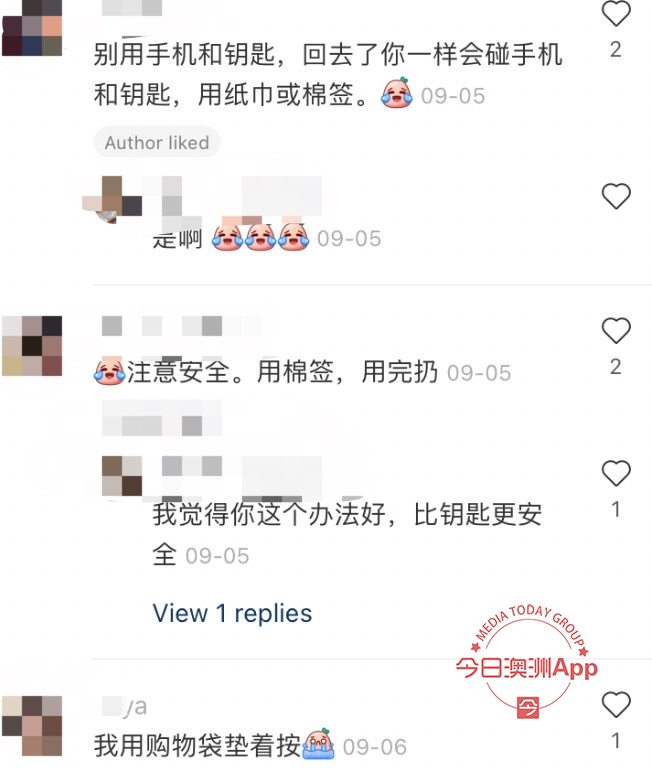Tap heart on 注意安全 用棉签 comment
Image resolution: width=652 pixels, height=768 pixels.
(x=616, y=331)
